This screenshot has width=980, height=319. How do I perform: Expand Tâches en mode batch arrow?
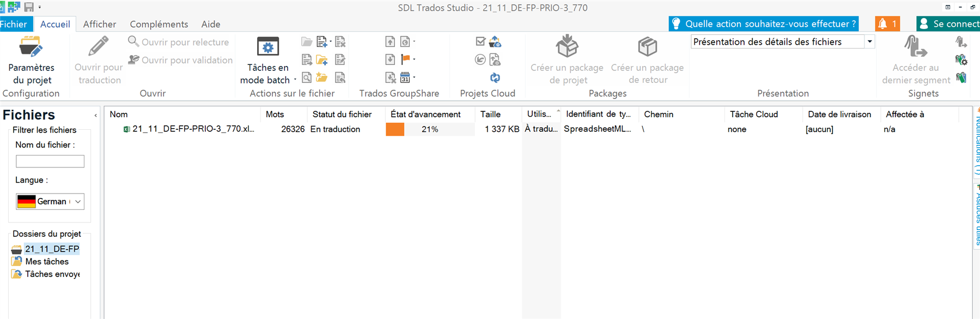(x=295, y=80)
